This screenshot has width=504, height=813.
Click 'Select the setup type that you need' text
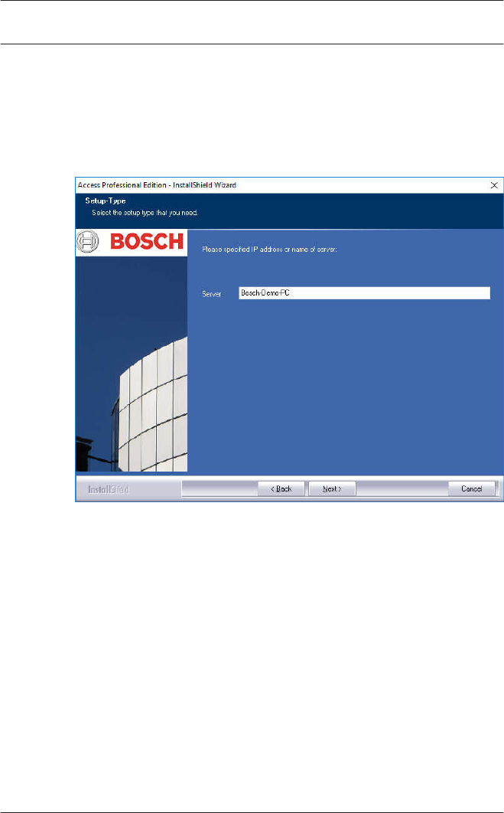(145, 213)
